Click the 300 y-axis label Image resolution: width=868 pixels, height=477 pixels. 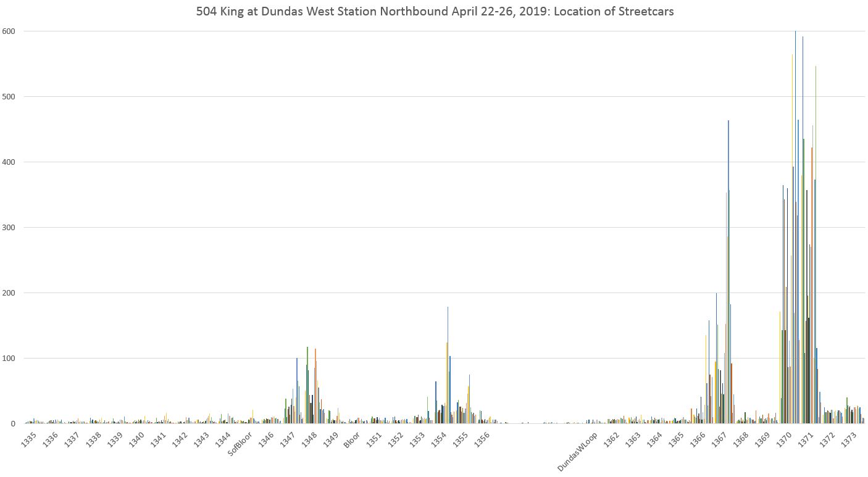click(x=9, y=228)
